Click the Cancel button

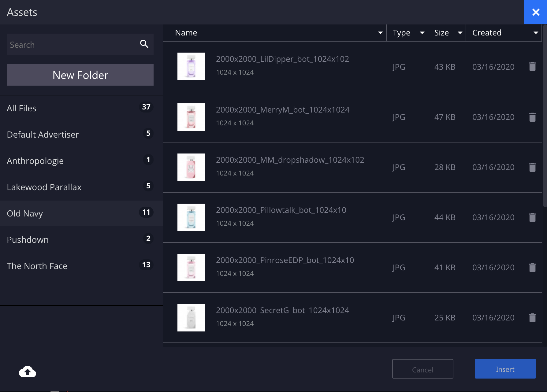click(x=422, y=369)
